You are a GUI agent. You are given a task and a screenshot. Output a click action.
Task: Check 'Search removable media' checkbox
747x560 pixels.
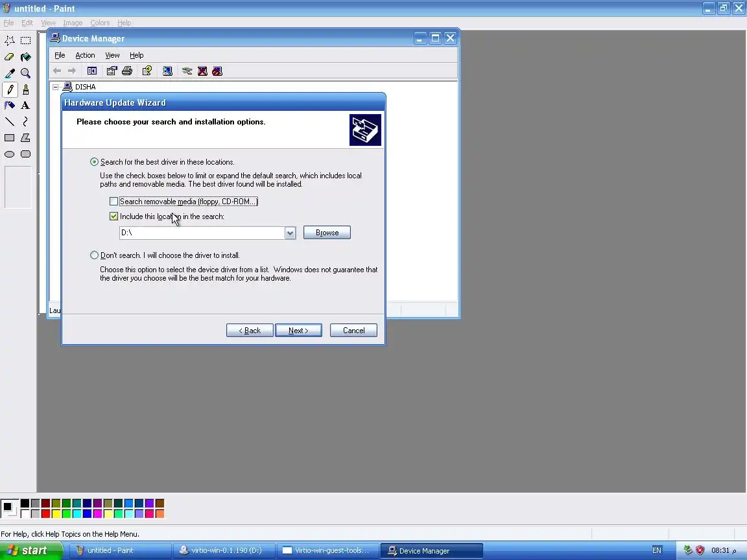click(114, 202)
